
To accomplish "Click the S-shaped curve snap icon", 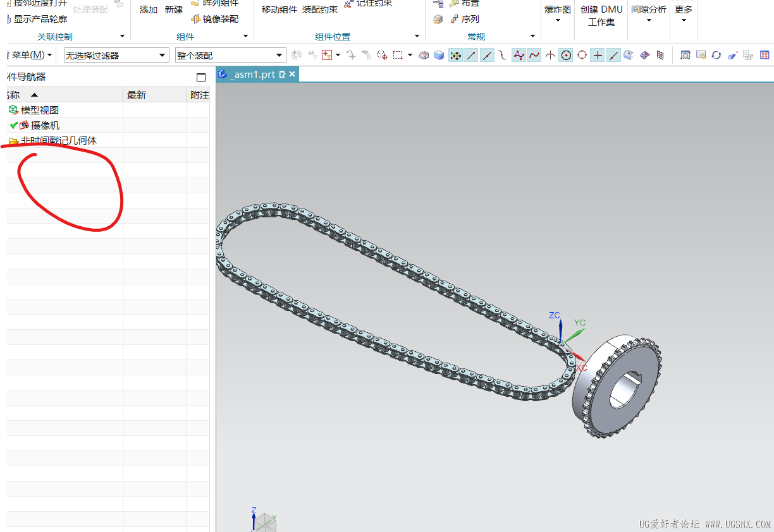I will [503, 55].
